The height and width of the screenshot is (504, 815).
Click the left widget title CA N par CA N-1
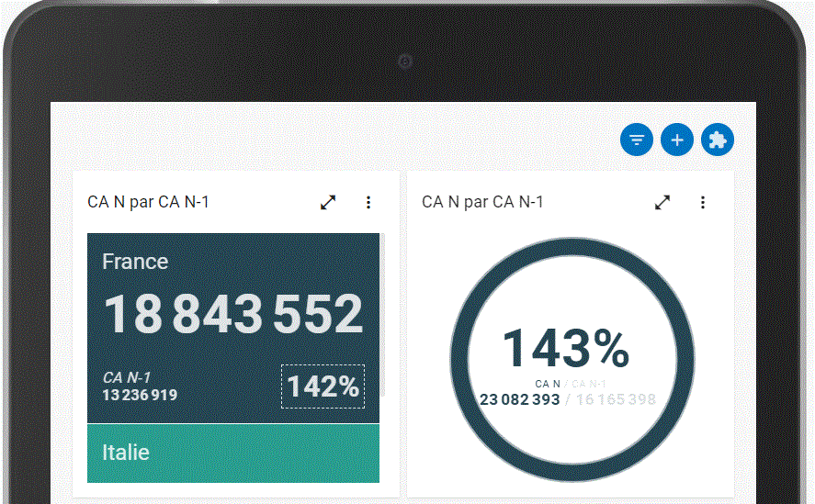coord(148,202)
